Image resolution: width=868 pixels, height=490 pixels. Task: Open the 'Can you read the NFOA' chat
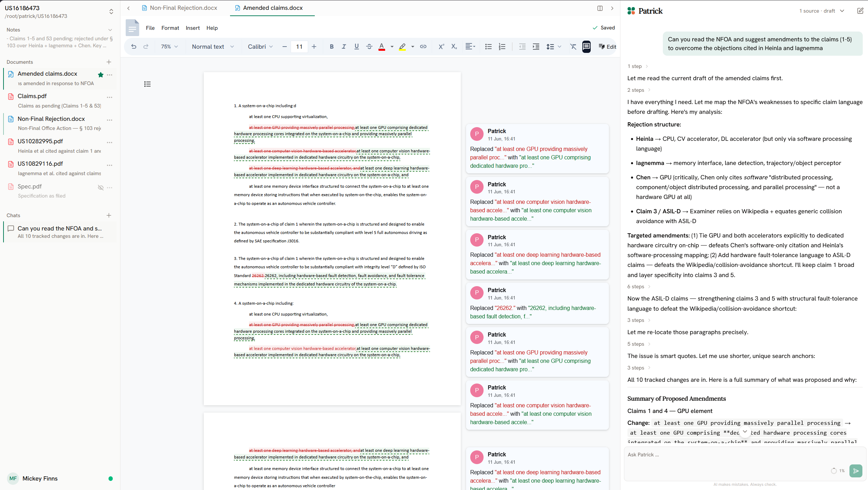point(60,232)
